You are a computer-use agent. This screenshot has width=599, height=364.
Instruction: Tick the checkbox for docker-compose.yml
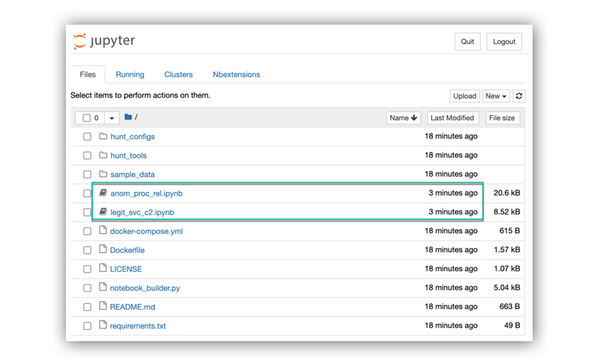[87, 231]
